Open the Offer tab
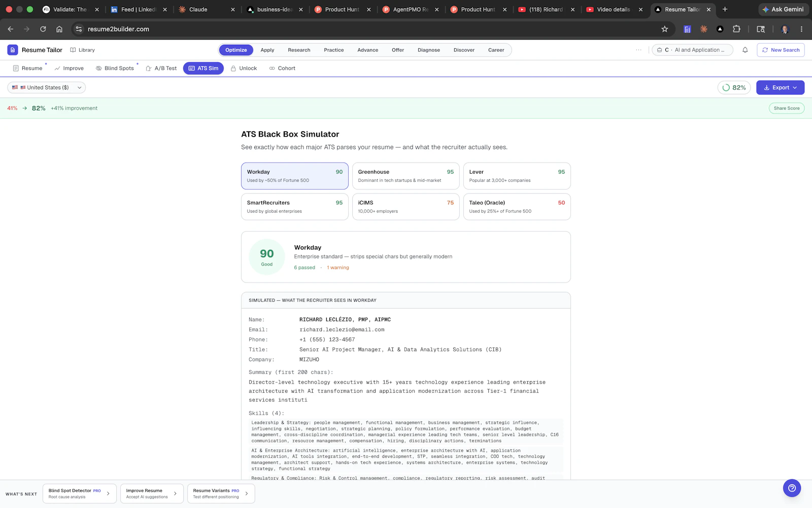The width and height of the screenshot is (812, 508). point(398,50)
